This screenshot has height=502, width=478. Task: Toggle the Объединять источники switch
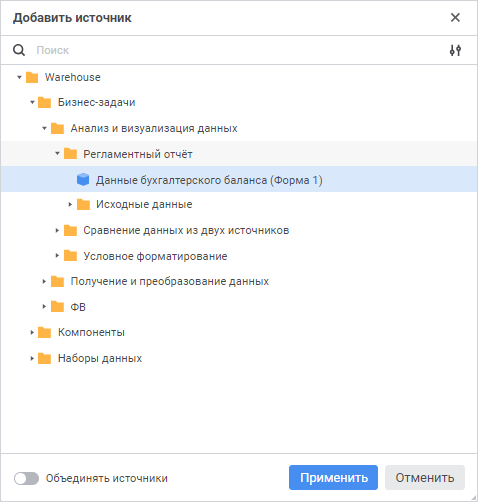point(26,478)
